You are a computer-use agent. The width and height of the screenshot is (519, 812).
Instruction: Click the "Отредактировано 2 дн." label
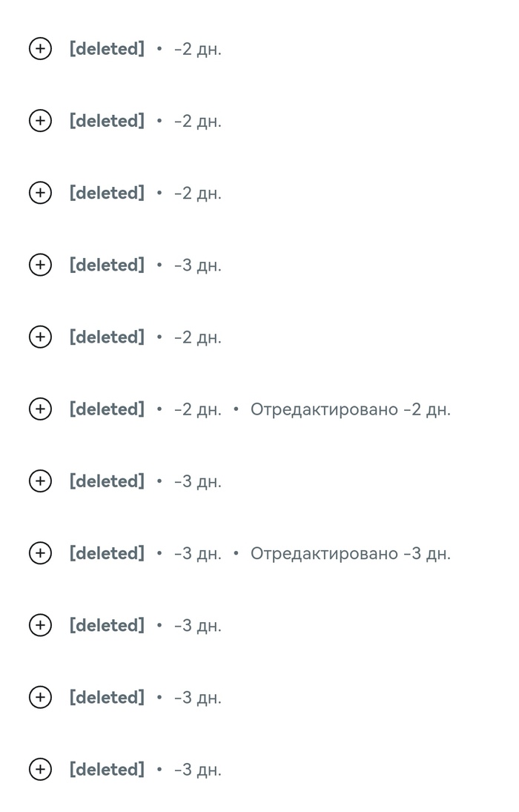(x=350, y=409)
